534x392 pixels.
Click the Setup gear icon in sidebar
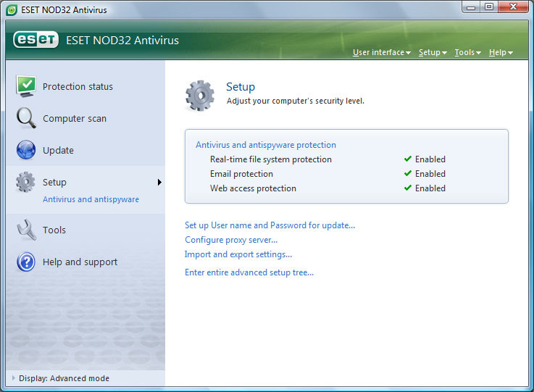(x=25, y=182)
